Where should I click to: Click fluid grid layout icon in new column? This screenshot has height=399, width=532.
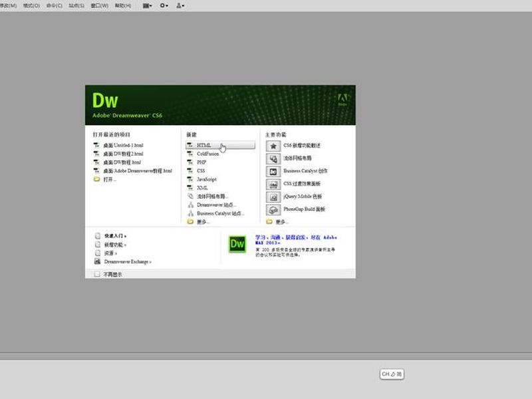click(190, 196)
